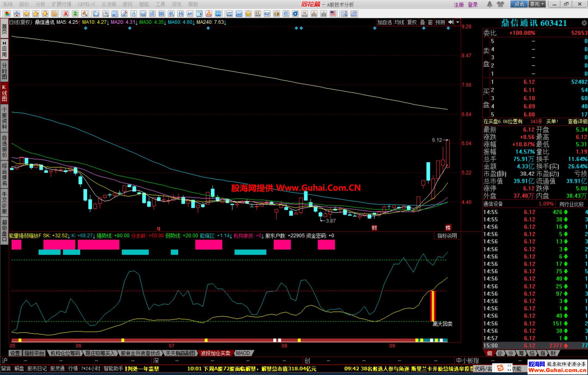Open the 智能 menu
The height and width of the screenshot is (375, 588).
(144, 4)
